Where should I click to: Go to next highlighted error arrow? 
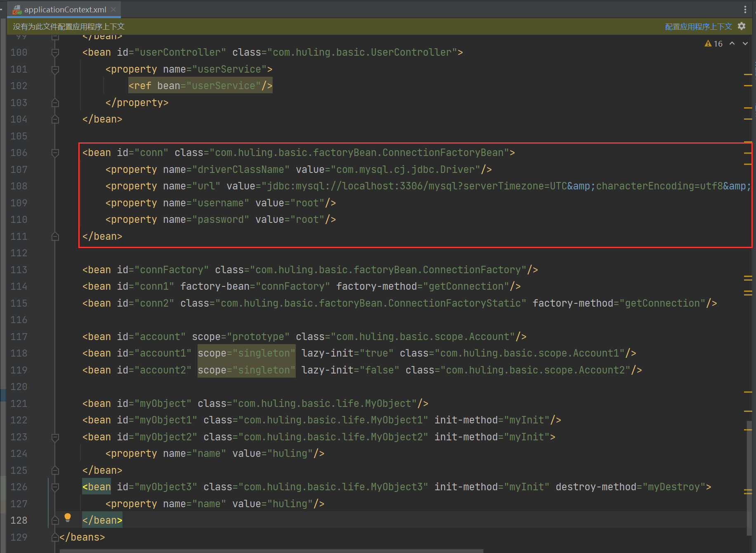point(745,43)
